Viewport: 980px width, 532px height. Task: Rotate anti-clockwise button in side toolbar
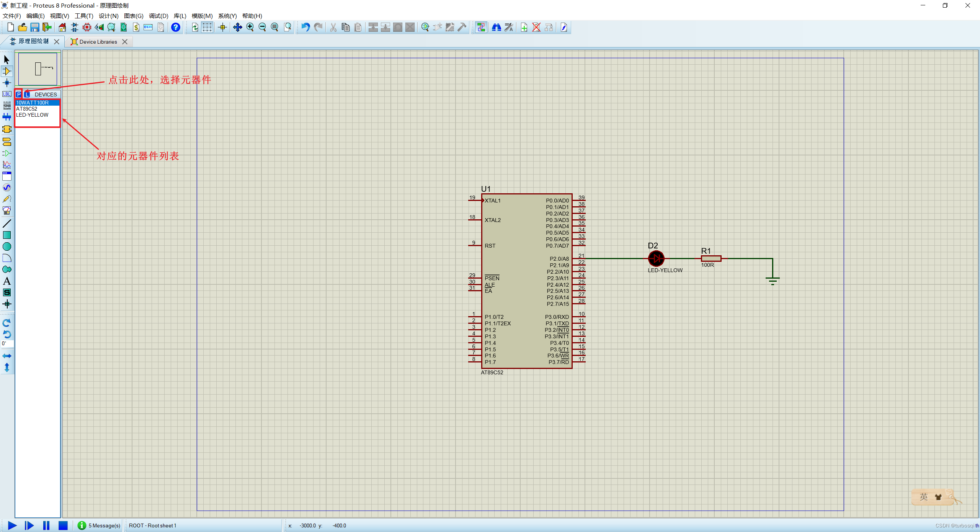(7, 334)
